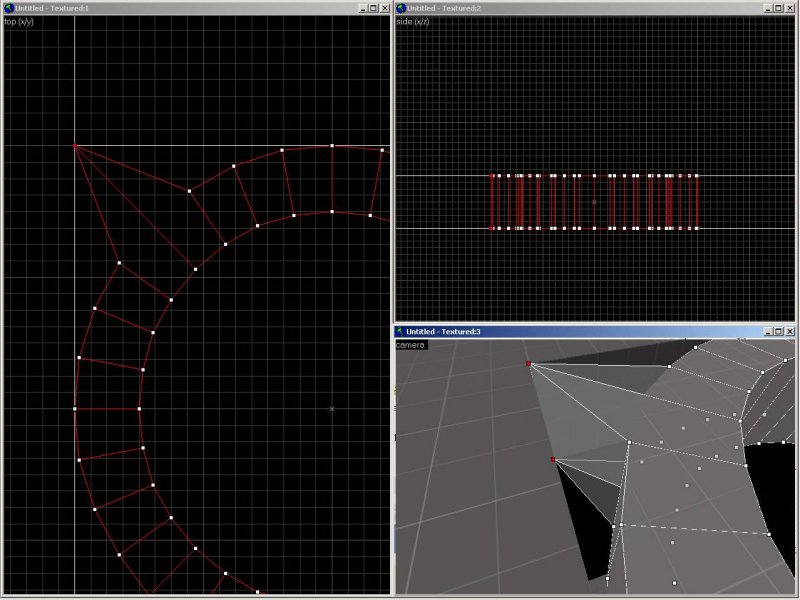The image size is (800, 600).
Task: Maximize the top (x/y) viewport window
Action: click(372, 8)
